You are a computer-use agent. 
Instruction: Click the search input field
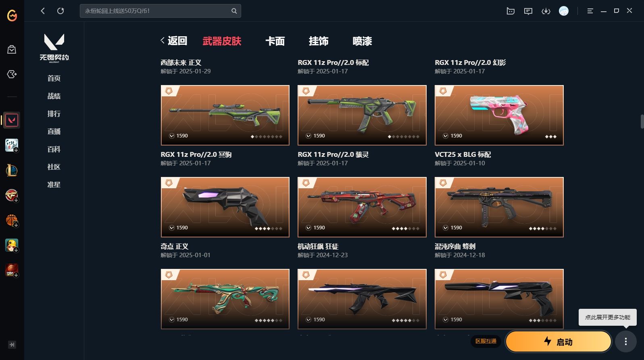155,11
